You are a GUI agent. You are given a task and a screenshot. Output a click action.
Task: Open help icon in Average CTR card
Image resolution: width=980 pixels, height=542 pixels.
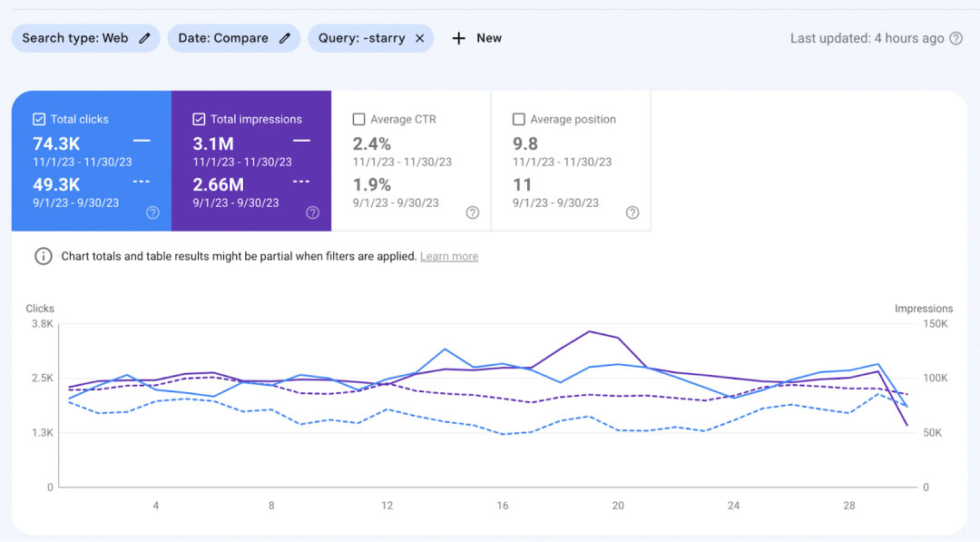[473, 212]
